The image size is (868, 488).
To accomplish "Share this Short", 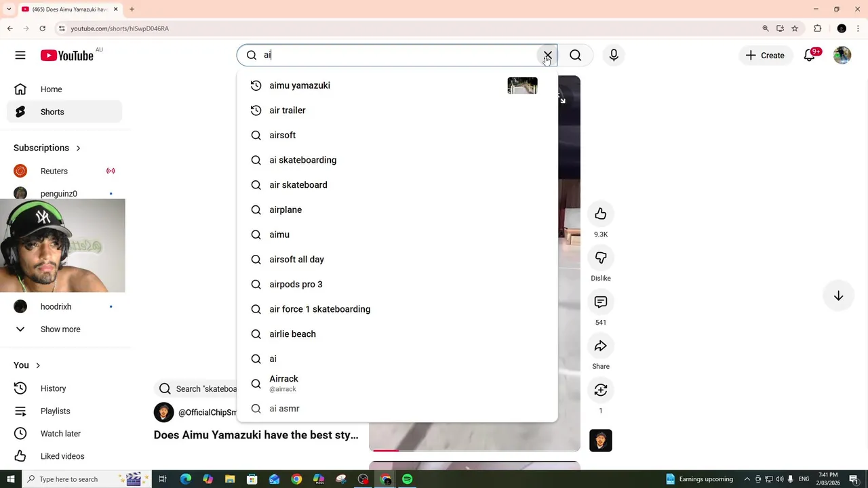I will click(601, 346).
